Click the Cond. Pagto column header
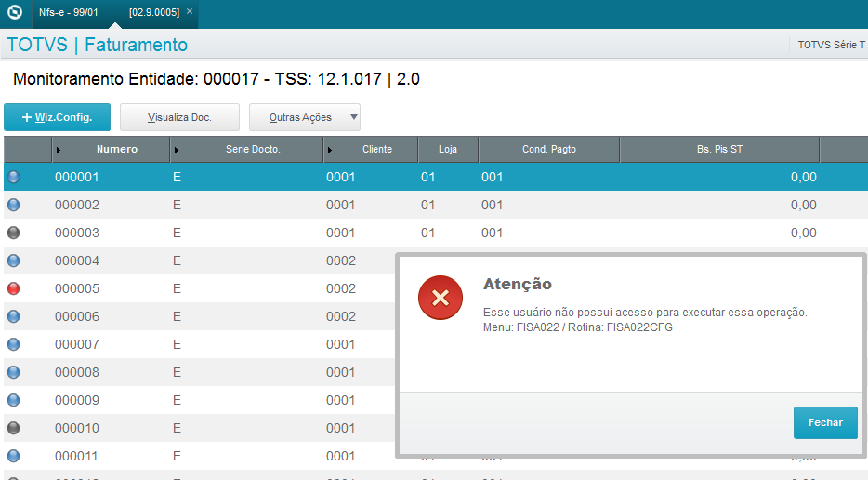The width and height of the screenshot is (868, 480). coord(549,149)
